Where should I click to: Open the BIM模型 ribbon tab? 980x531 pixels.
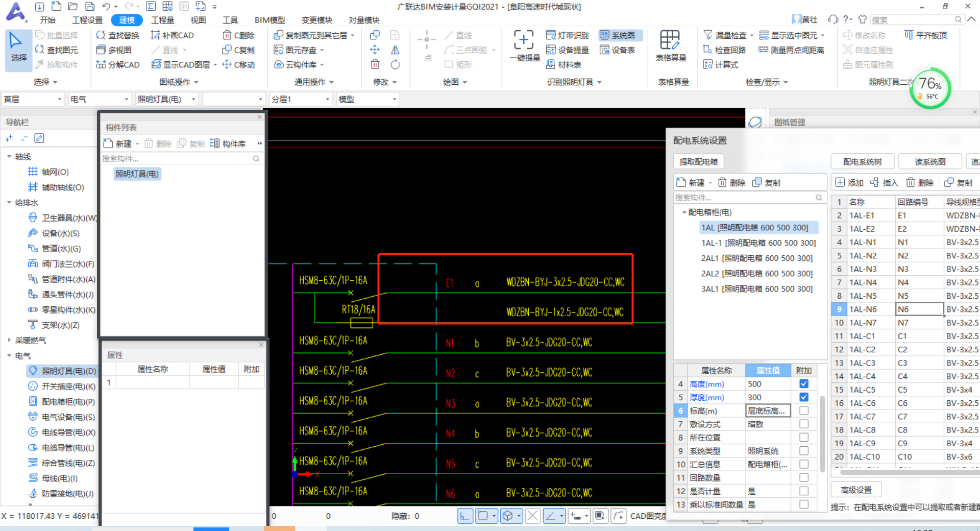269,20
